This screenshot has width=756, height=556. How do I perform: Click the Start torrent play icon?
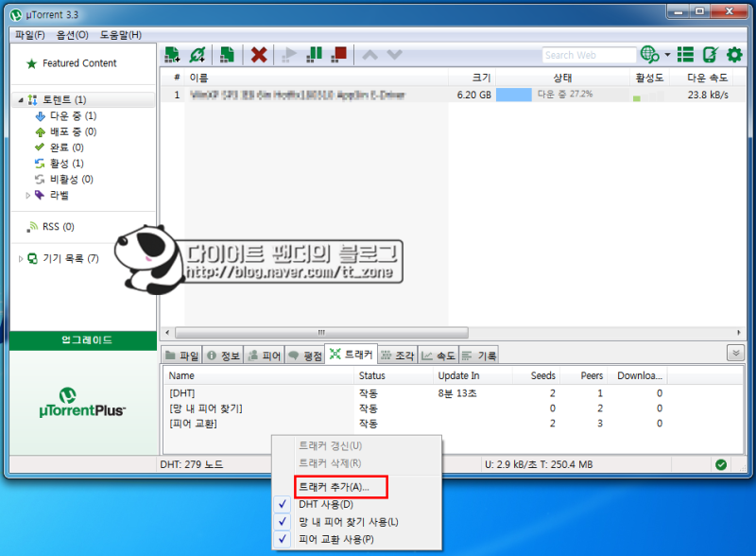click(289, 55)
